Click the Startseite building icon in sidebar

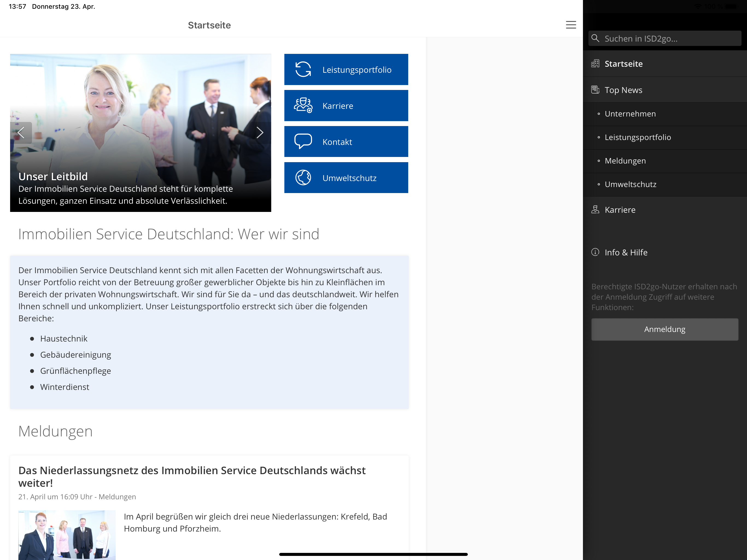(595, 63)
